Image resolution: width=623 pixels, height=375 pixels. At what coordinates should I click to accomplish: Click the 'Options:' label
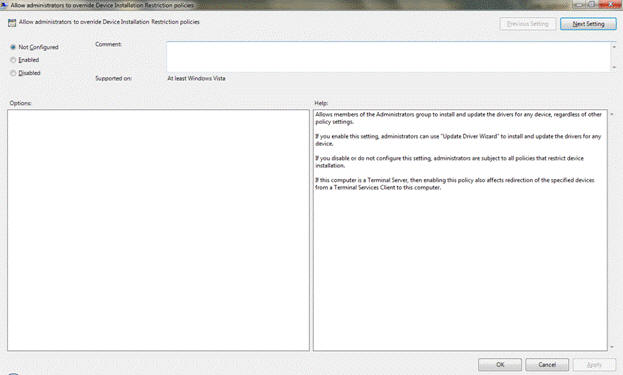(21, 103)
